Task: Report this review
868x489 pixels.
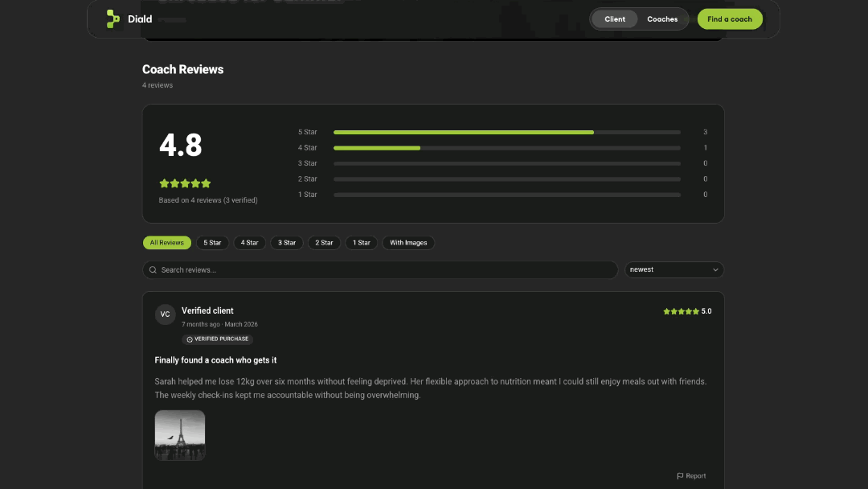Action: (x=691, y=475)
